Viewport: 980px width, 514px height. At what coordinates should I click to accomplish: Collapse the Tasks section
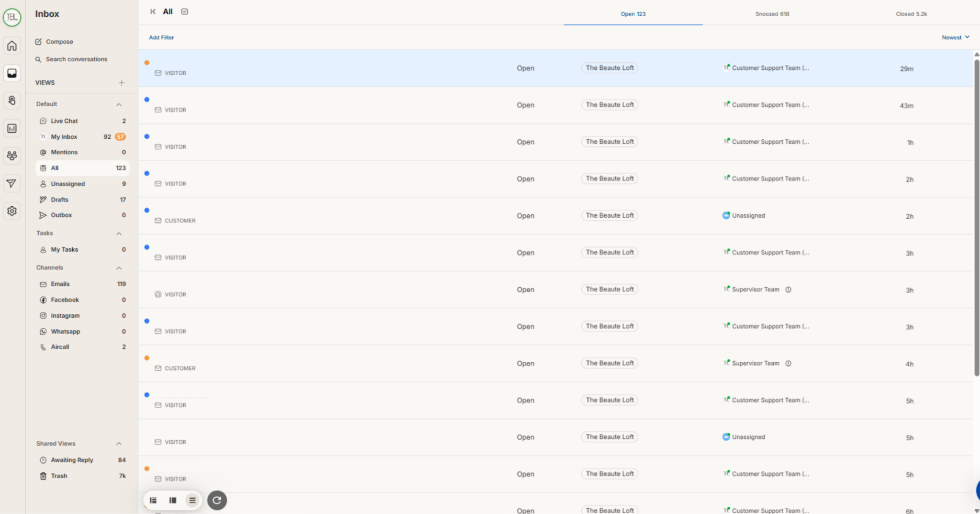pos(119,234)
